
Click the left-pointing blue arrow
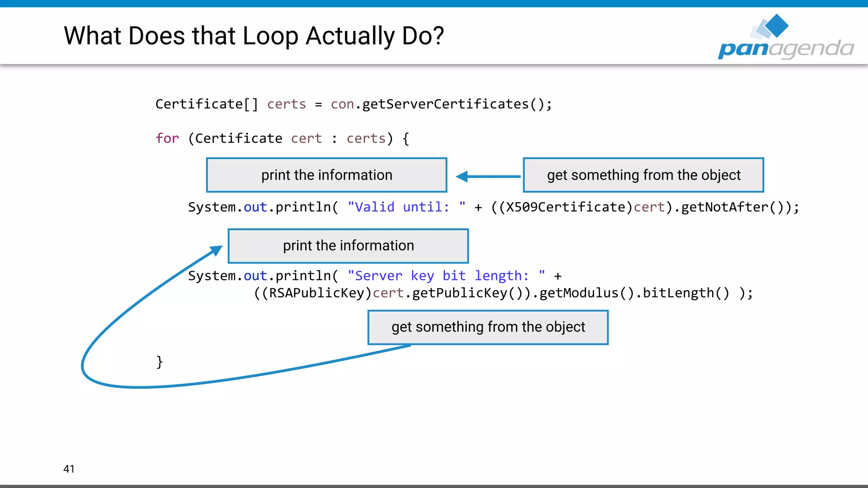(487, 176)
